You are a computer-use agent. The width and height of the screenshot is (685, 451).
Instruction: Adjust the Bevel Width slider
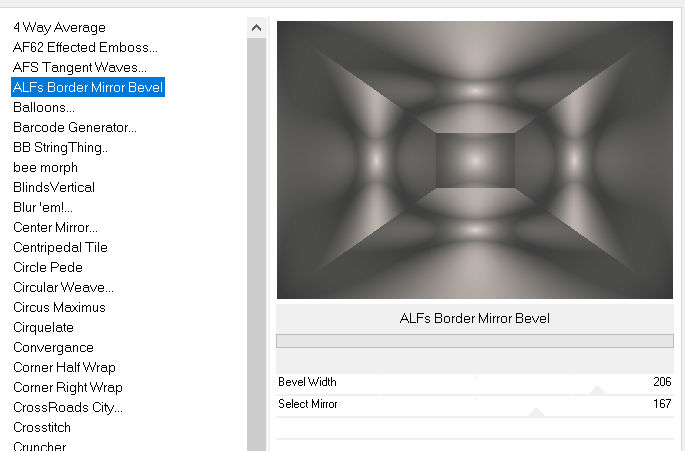[x=597, y=389]
